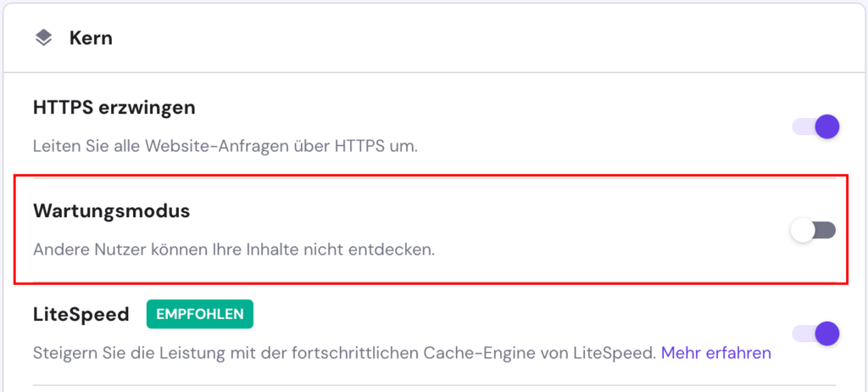This screenshot has width=868, height=392.
Task: Click the HTTPS erzwingen title
Action: (x=114, y=108)
